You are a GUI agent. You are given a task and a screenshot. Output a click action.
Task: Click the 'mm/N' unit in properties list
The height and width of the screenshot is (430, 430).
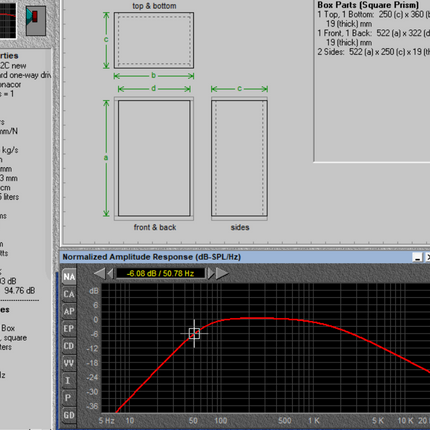click(9, 131)
